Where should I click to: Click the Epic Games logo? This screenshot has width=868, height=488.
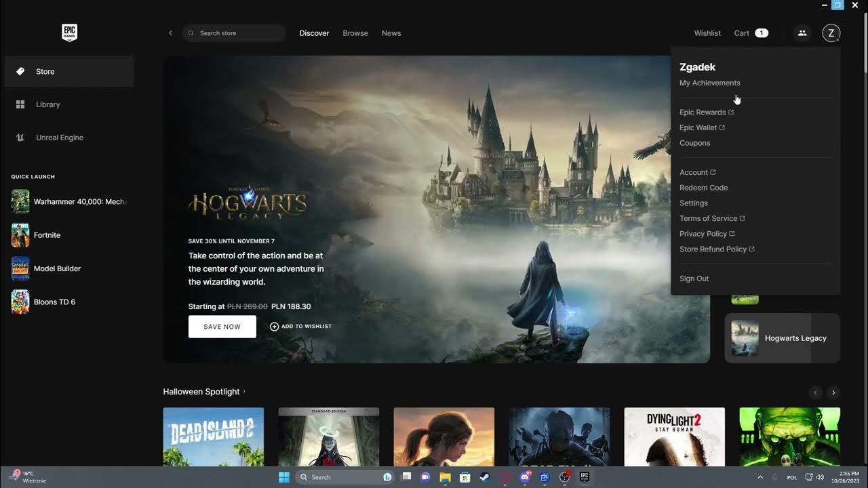pyautogui.click(x=68, y=32)
